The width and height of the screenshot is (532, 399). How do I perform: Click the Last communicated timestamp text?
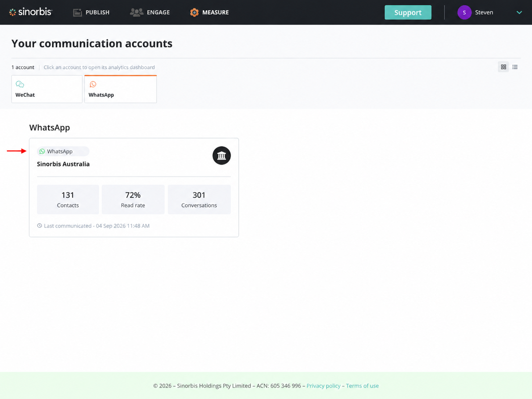pyautogui.click(x=97, y=226)
